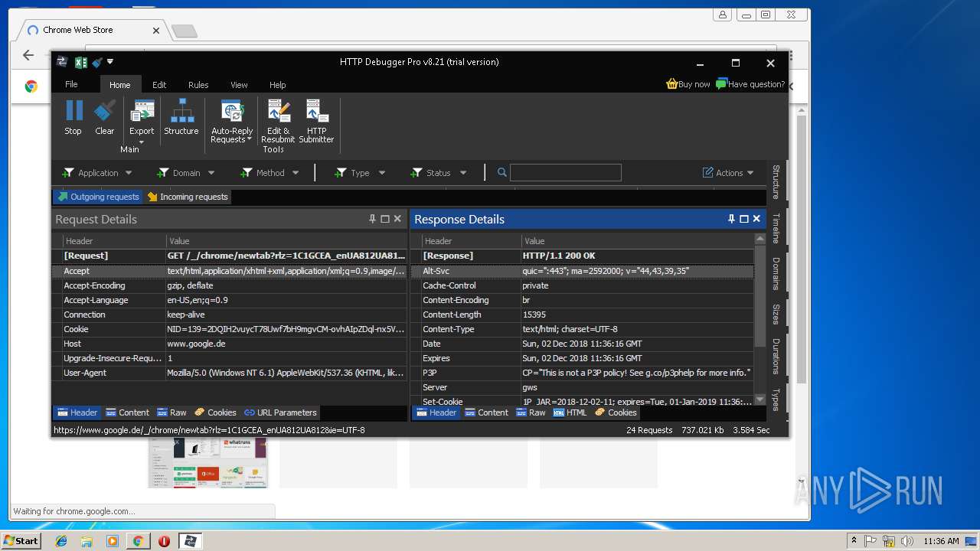Open the Domains side panel tab
Screen dimensions: 980x551
(x=776, y=273)
